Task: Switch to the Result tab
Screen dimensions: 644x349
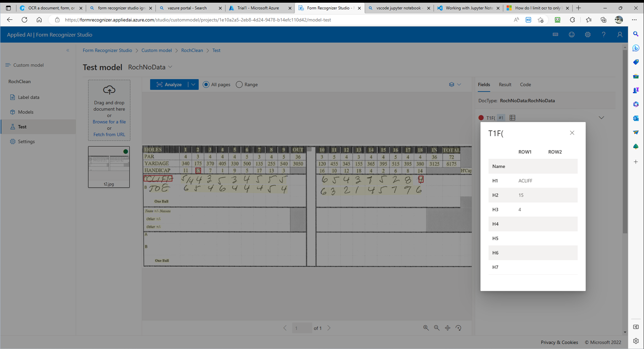Action: 505,85
